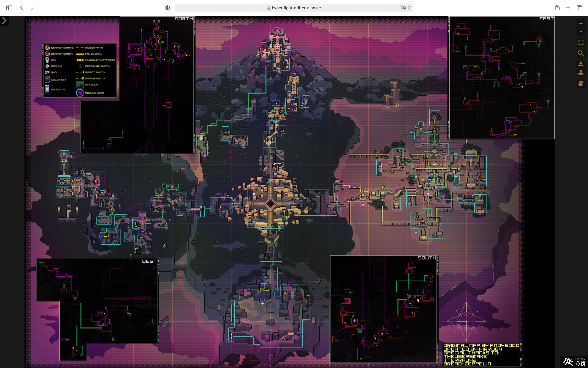
Task: Click the WEST inset map label
Action: [x=149, y=261]
